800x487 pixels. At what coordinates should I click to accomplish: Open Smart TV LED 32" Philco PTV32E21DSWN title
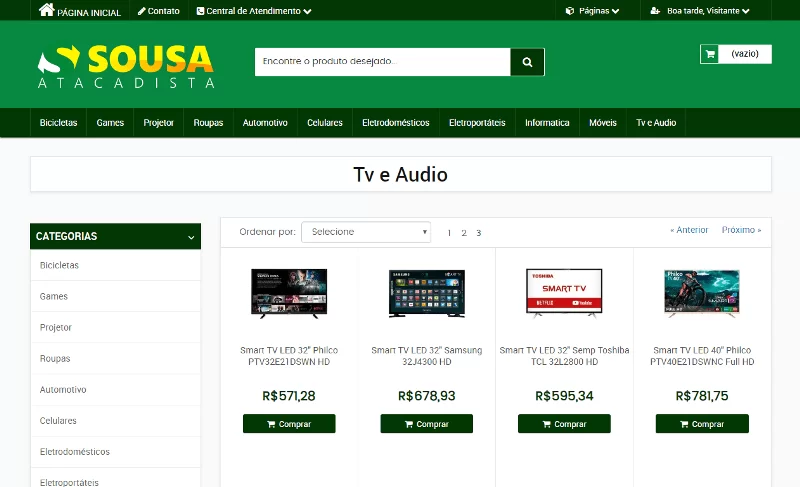[289, 356]
